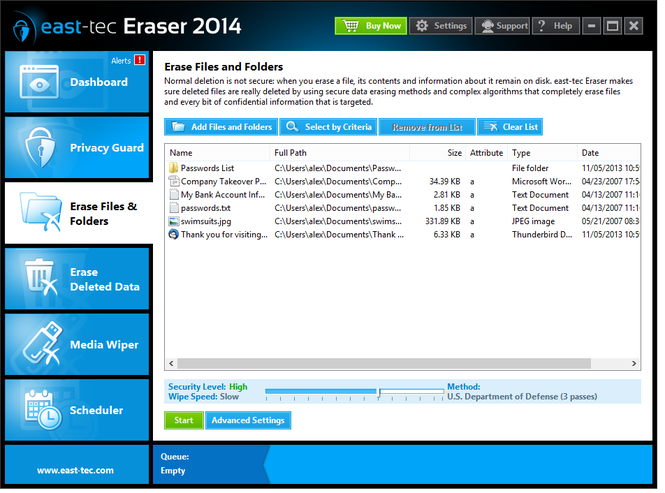This screenshot has height=493, width=665.
Task: Visit www.east-tec.com link
Action: 75,470
